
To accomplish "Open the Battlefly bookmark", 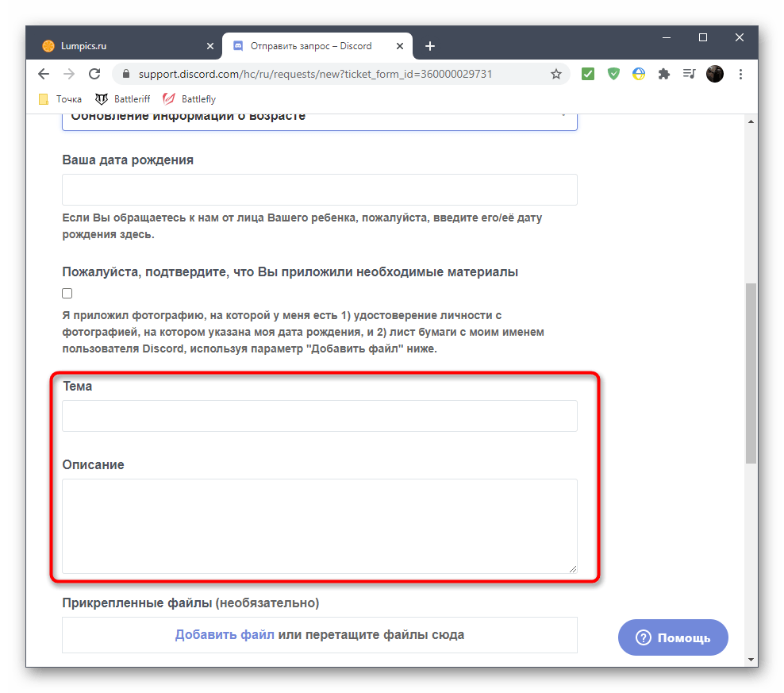I will tap(190, 99).
